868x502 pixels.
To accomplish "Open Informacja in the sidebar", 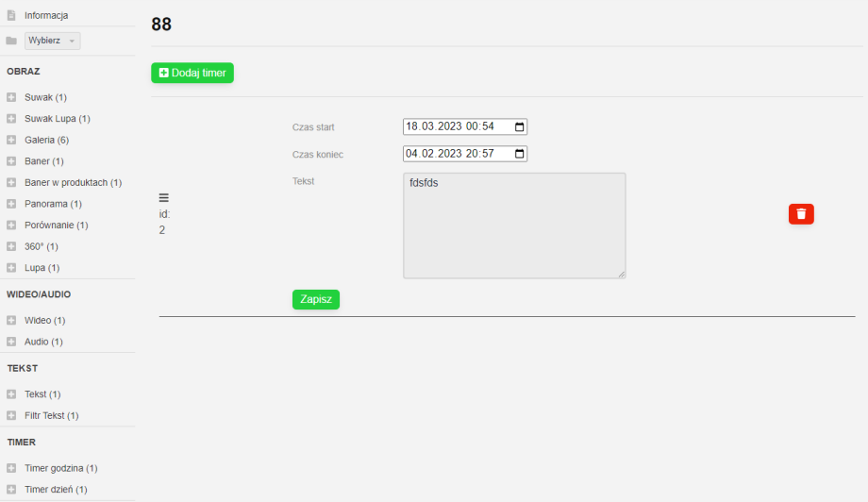I will coord(46,15).
